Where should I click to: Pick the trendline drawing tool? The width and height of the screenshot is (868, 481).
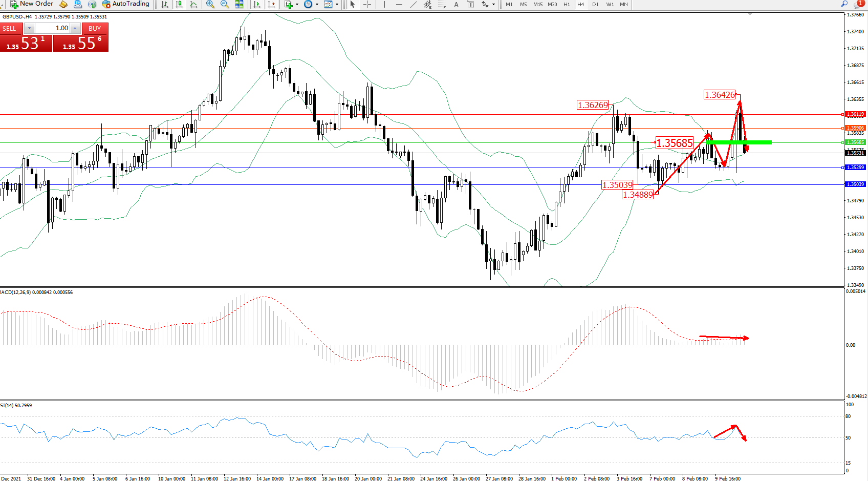tap(413, 4)
